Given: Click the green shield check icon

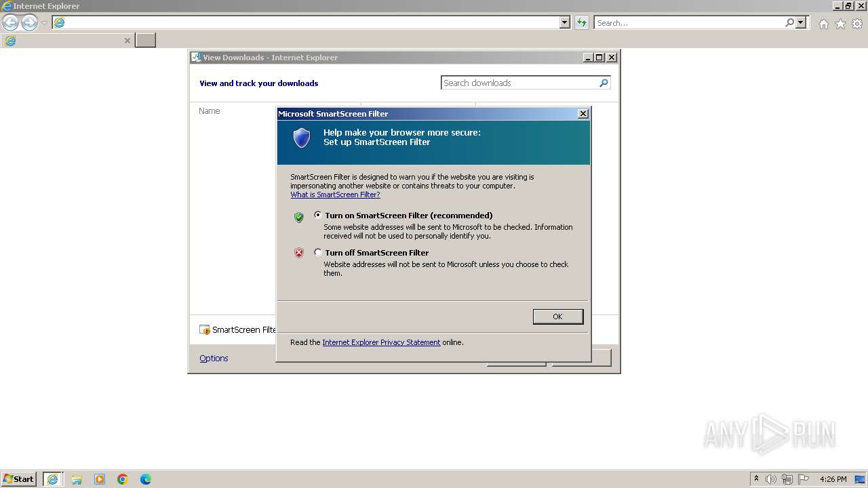Looking at the screenshot, I should (298, 217).
